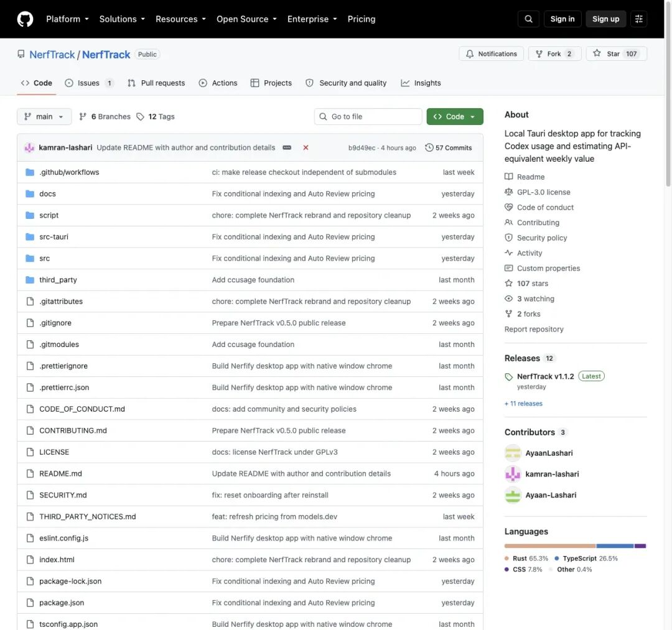This screenshot has width=672, height=630.
Task: Switch to the Issues tab
Action: tap(89, 83)
